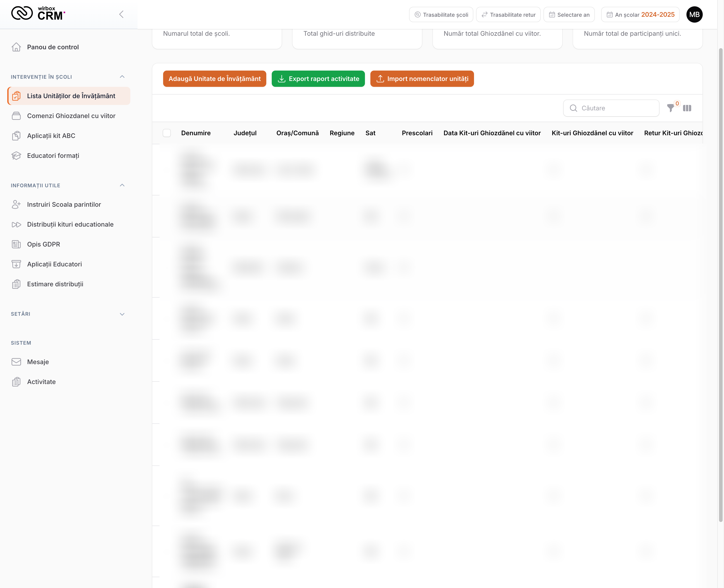Image resolution: width=724 pixels, height=588 pixels.
Task: Open Instruiri Scoala parintilor
Action: click(x=68, y=205)
